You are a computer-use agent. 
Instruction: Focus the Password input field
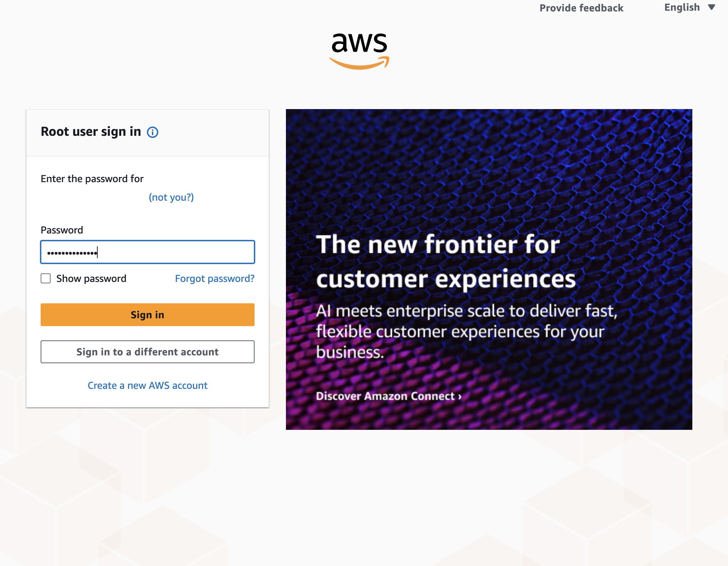tap(148, 252)
